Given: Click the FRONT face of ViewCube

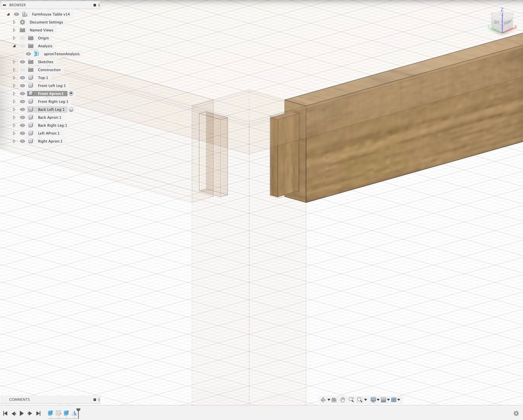Looking at the screenshot, I should (x=507, y=23).
